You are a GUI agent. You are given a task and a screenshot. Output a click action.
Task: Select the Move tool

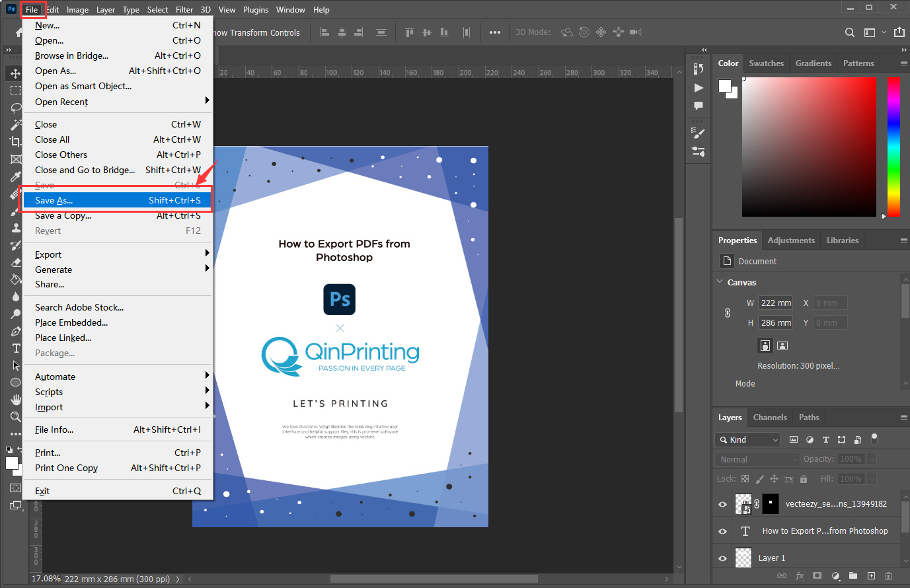15,73
